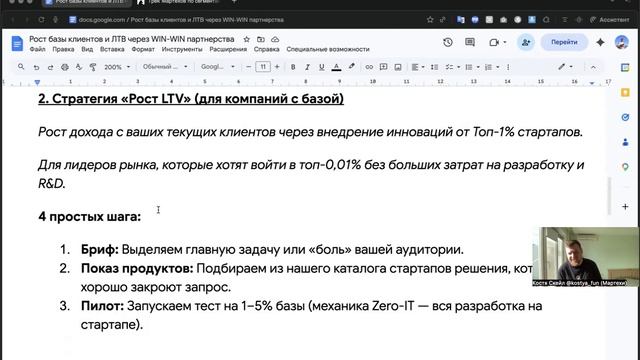
Task: Click the move-to-folder icon
Action: click(x=261, y=40)
